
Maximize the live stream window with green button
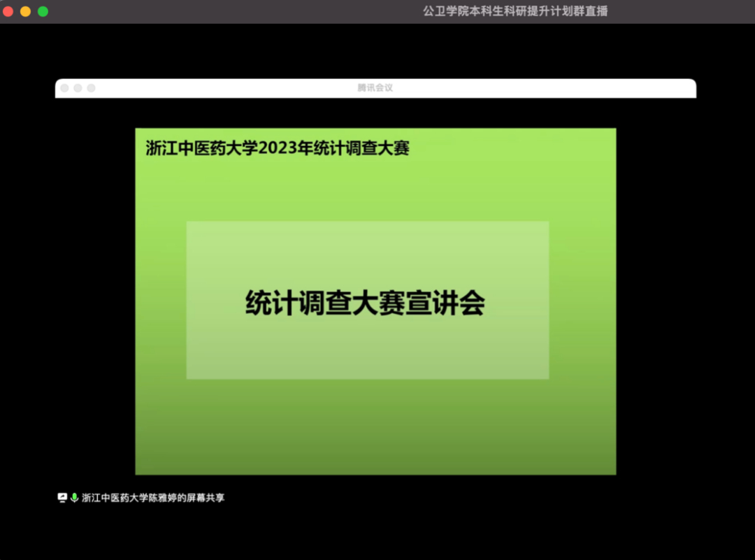pyautogui.click(x=43, y=11)
